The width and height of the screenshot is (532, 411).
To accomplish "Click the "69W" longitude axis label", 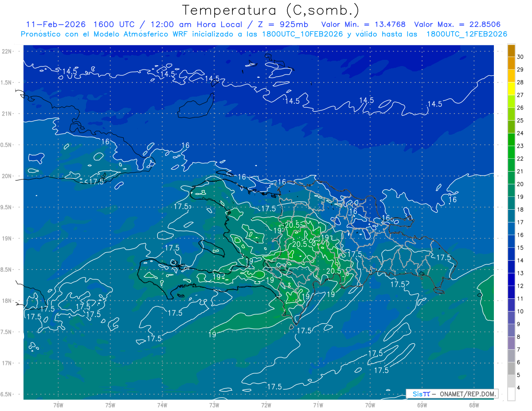I will pyautogui.click(x=422, y=405).
